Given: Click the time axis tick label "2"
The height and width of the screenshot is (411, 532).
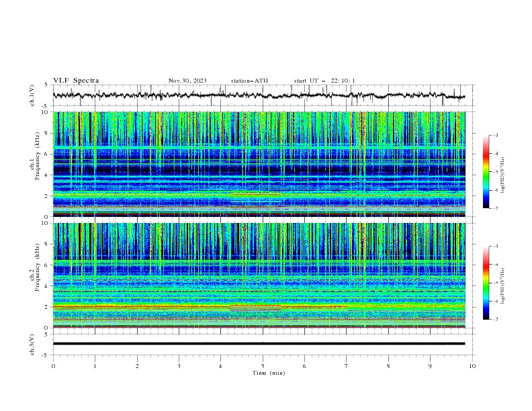Looking at the screenshot, I should pyautogui.click(x=137, y=366).
